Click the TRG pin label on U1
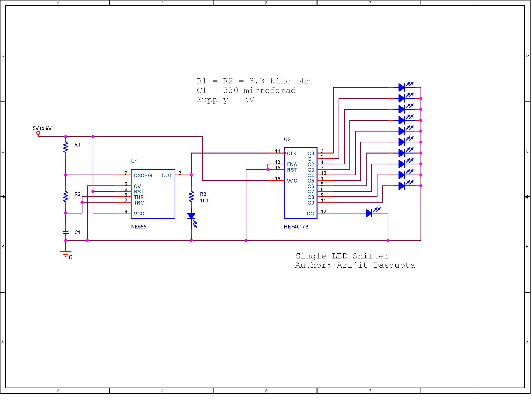532x411 pixels. (139, 203)
